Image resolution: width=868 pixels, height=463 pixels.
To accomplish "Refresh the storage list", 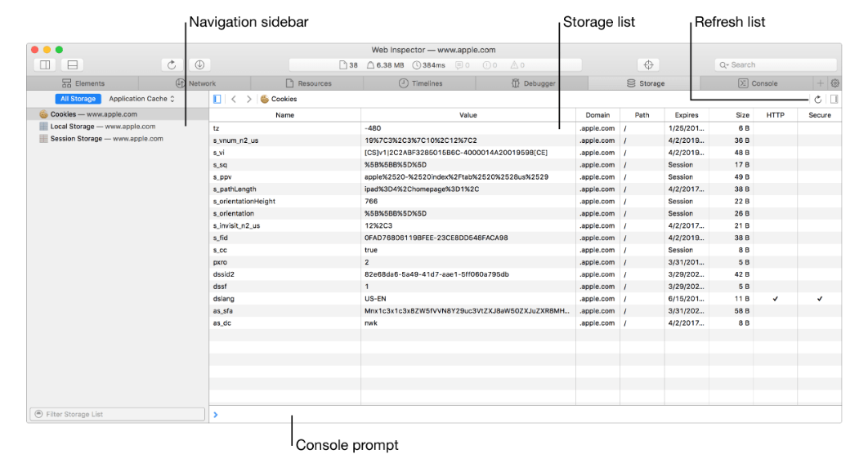I will pyautogui.click(x=817, y=100).
